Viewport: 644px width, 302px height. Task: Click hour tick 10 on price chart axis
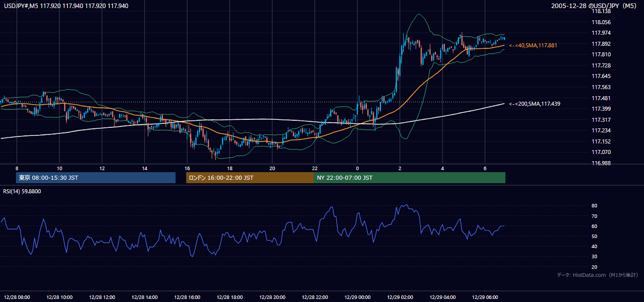(59, 169)
